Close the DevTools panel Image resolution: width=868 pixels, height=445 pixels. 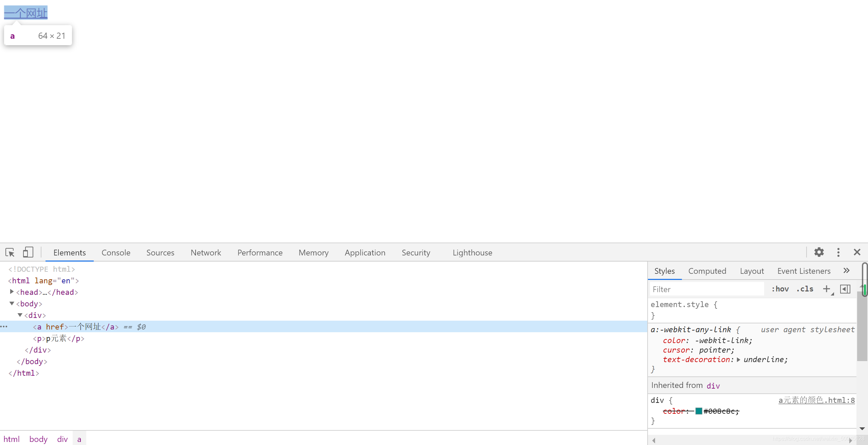[857, 252]
